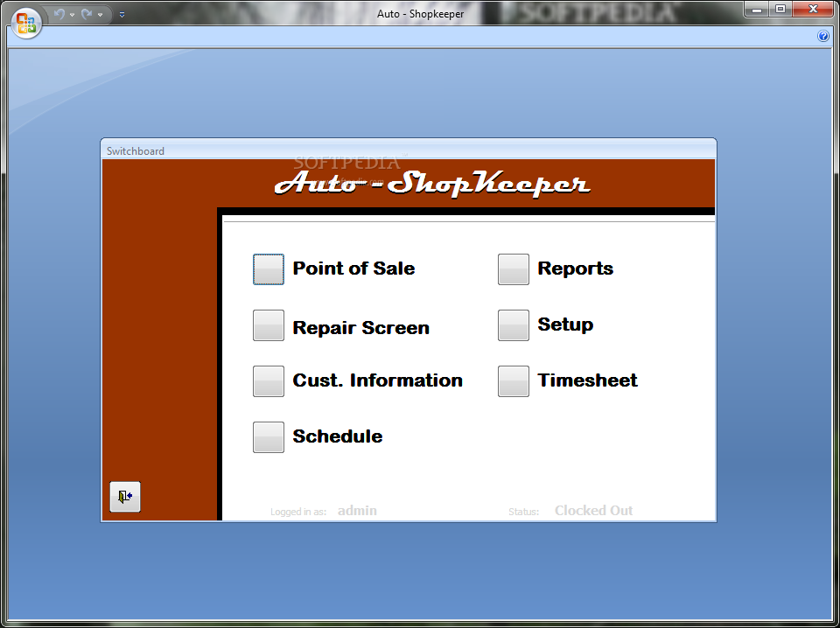Screen dimensions: 840x628
Task: Click the Cust. Information label text
Action: tap(378, 380)
